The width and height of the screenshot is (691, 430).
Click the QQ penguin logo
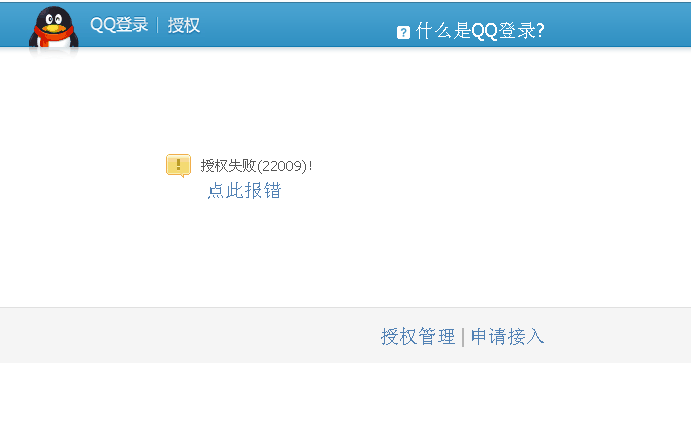pos(54,28)
